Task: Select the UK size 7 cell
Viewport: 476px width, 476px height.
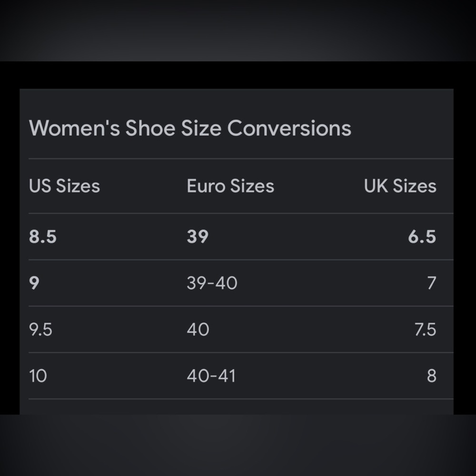Action: [431, 283]
